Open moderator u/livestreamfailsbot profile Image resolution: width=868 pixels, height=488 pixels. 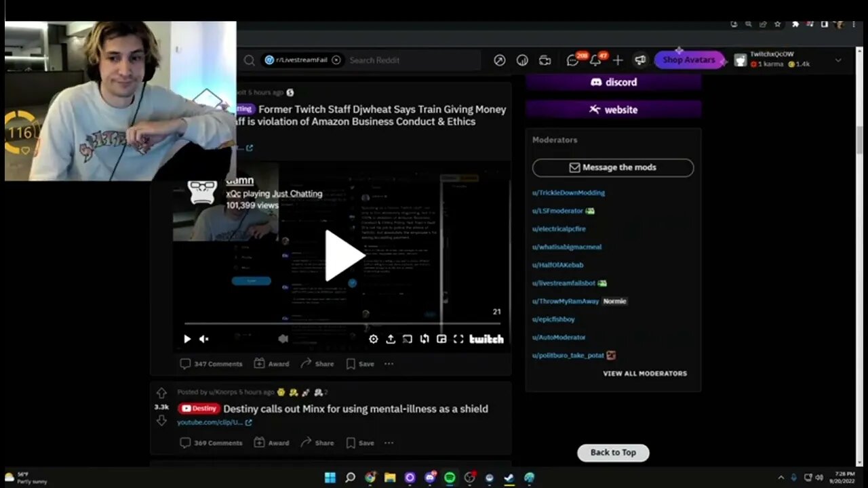coord(564,283)
